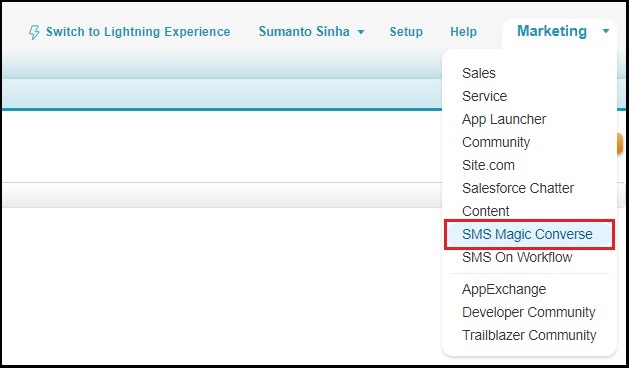Image resolution: width=629 pixels, height=369 pixels.
Task: Switch to Lightning Experience link
Action: [x=138, y=32]
